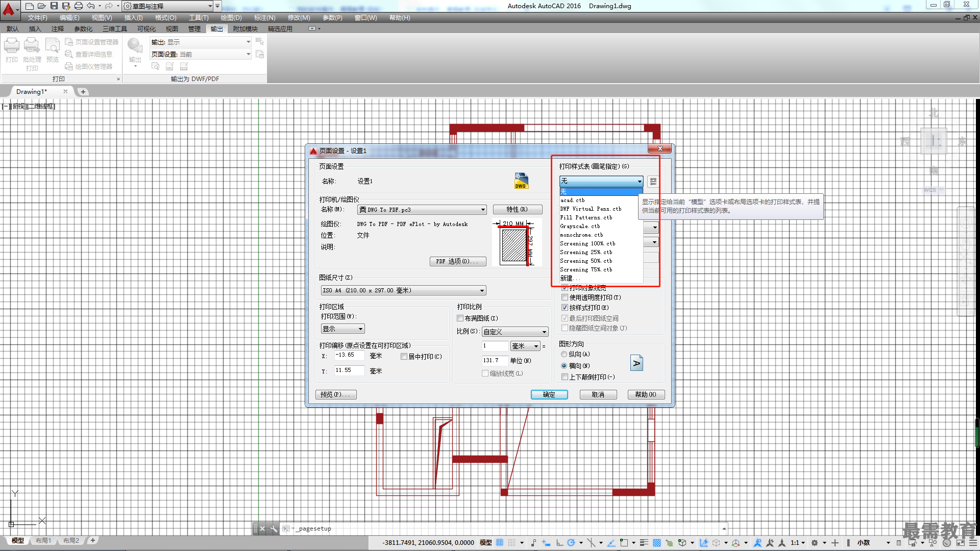Open the 页面设置: 当前 dropdown in the ribbon
The height and width of the screenshot is (551, 980).
click(x=201, y=54)
